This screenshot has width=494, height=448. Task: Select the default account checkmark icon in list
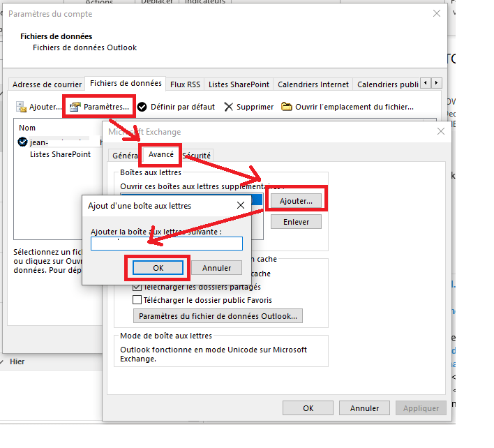coord(22,142)
